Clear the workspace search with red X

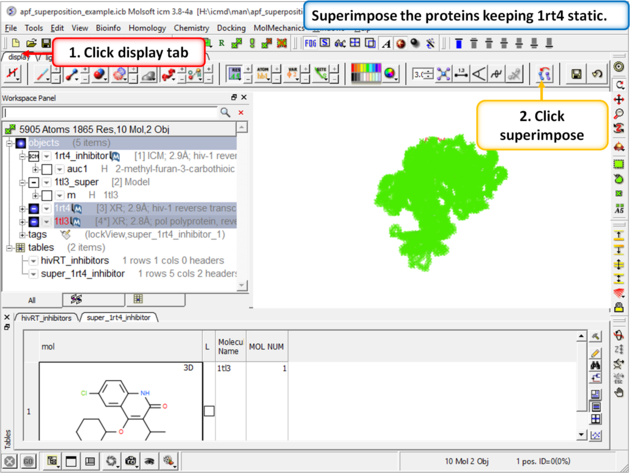241,113
